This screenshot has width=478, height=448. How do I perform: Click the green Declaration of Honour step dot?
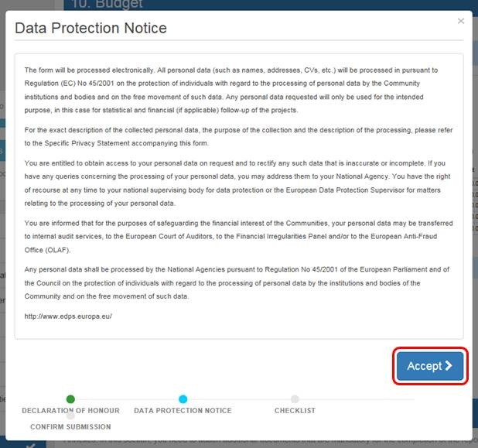point(70,399)
